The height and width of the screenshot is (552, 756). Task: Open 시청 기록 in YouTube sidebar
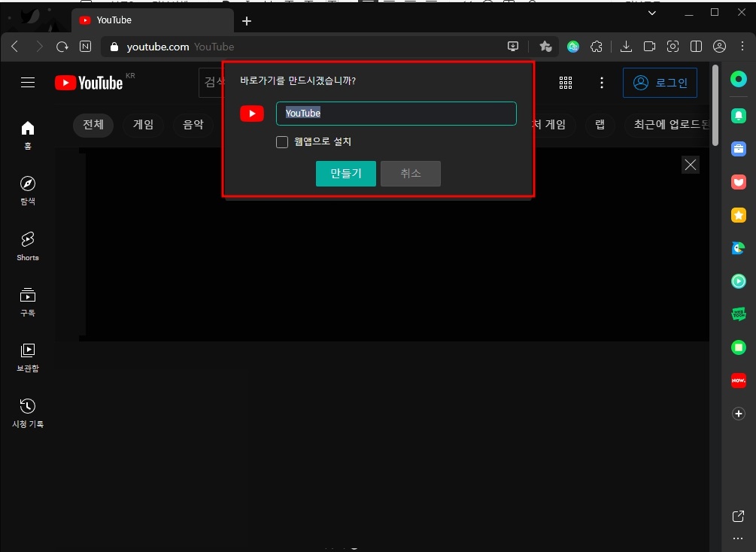click(28, 414)
